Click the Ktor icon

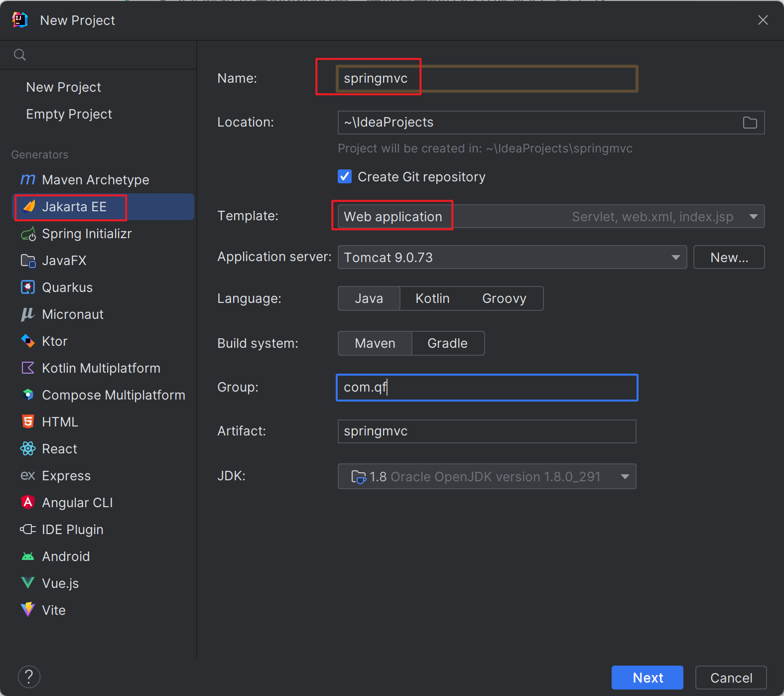click(x=28, y=341)
